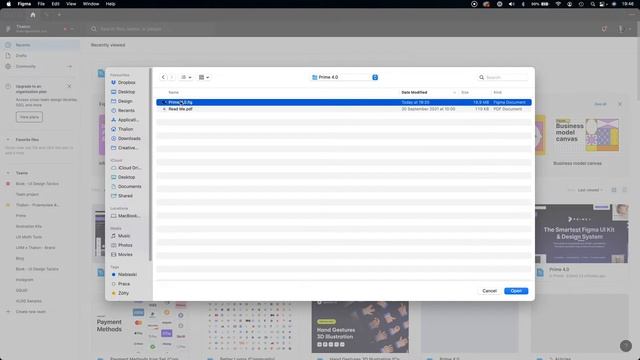Open the Edit menu
640x360 pixels.
click(56, 4)
